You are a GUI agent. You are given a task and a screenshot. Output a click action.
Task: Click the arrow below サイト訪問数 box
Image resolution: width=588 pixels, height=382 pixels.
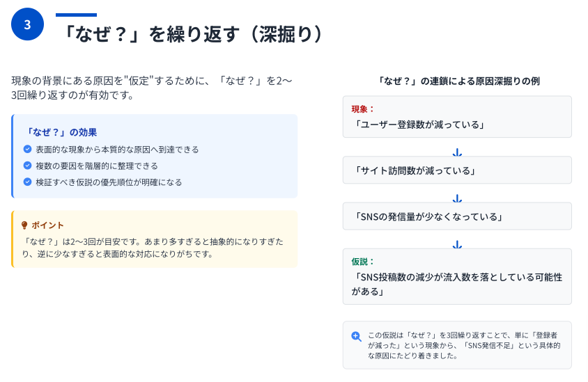click(x=457, y=198)
